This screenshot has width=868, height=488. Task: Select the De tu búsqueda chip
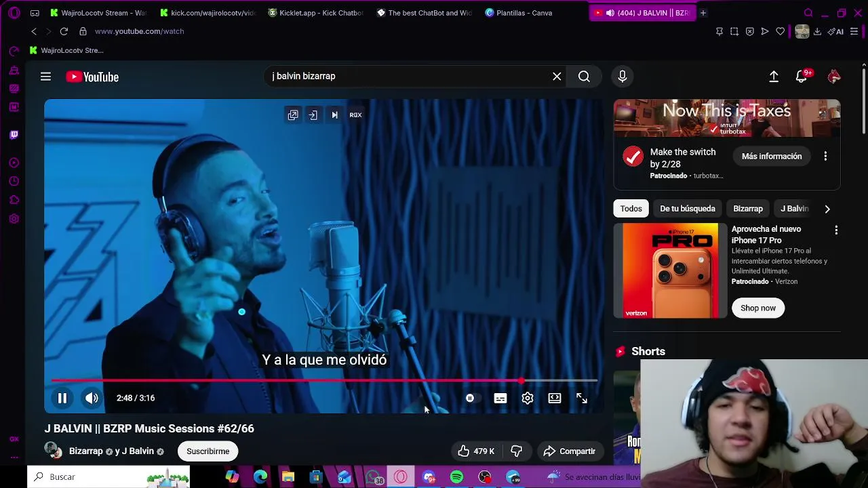click(688, 209)
